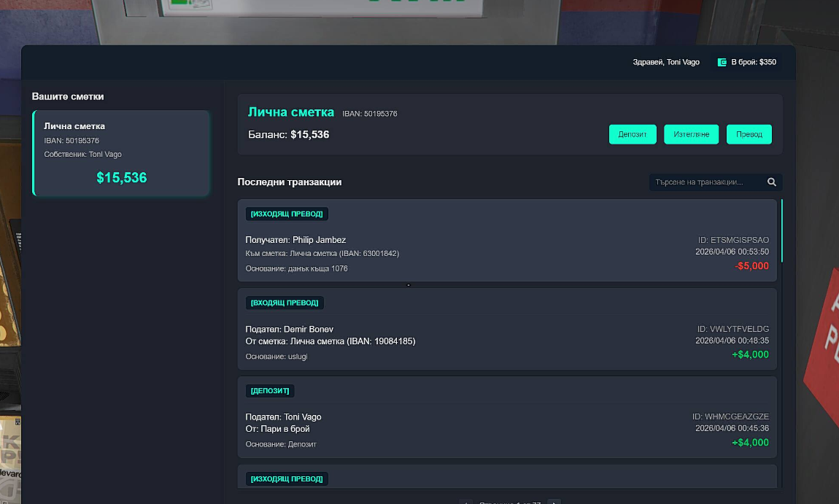839x504 pixels.
Task: Click the Лична сметка main heading
Action: coord(290,112)
